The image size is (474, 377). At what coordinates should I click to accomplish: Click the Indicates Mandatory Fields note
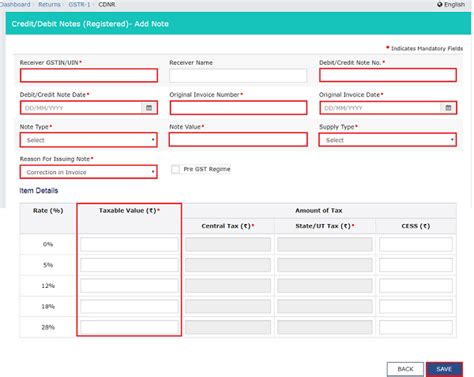425,48
